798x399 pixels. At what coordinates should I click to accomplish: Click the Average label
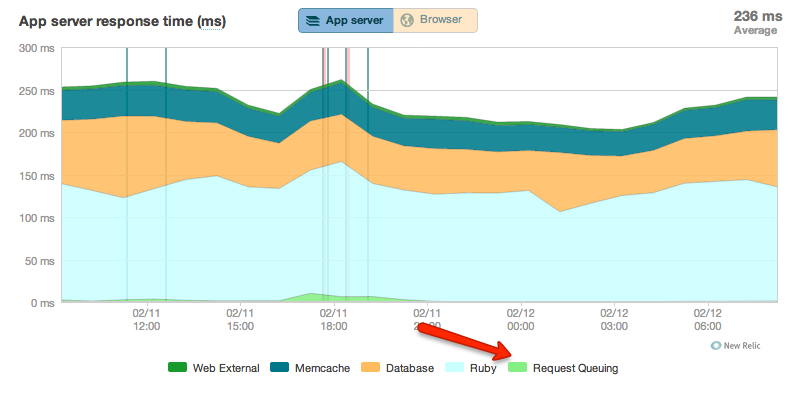[x=755, y=31]
